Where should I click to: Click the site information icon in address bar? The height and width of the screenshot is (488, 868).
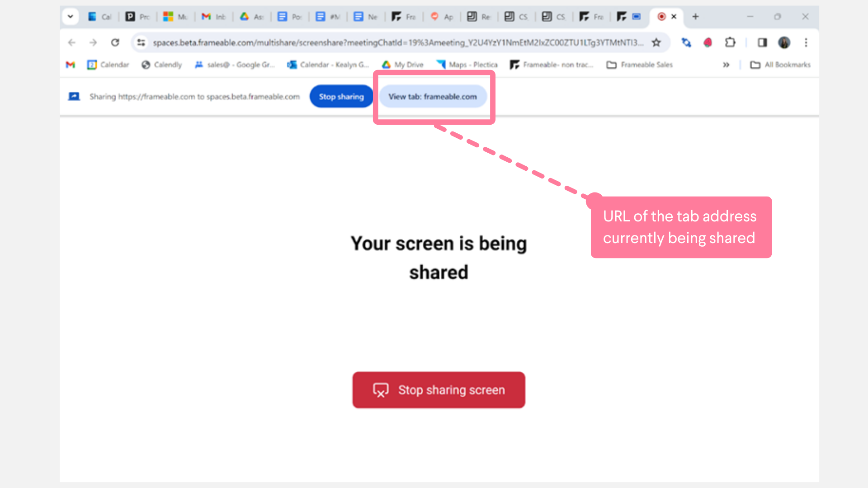(x=141, y=42)
